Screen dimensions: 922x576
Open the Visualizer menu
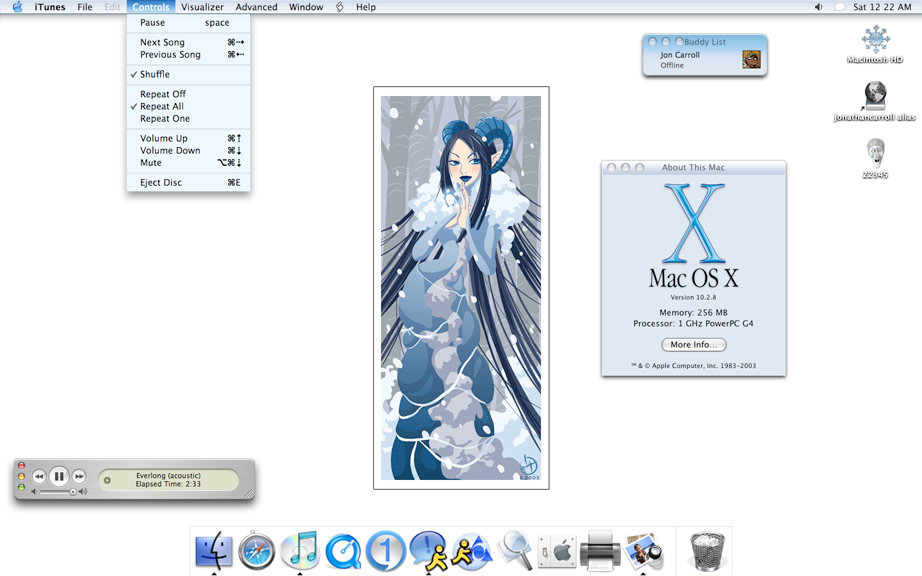coord(202,7)
